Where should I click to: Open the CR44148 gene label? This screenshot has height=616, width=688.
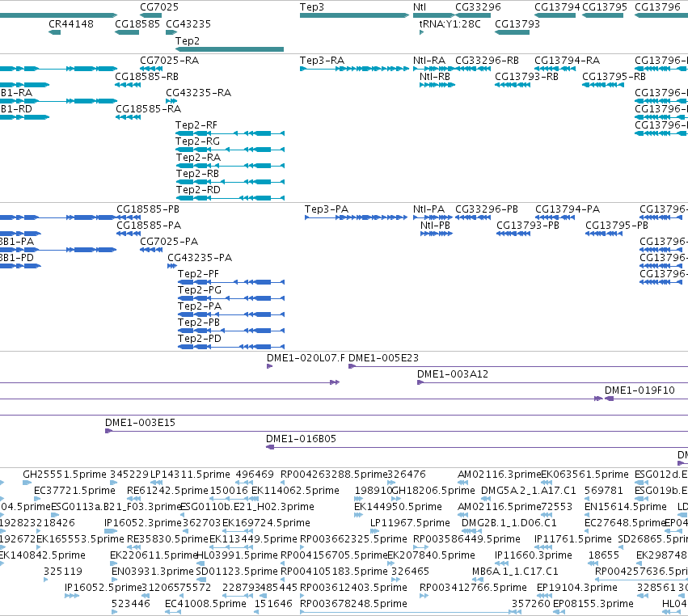(x=71, y=23)
